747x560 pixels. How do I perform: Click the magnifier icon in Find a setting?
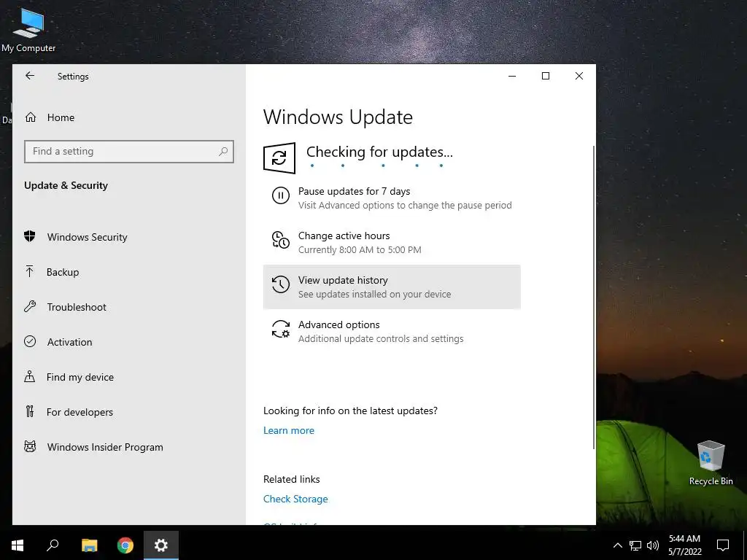(x=223, y=152)
